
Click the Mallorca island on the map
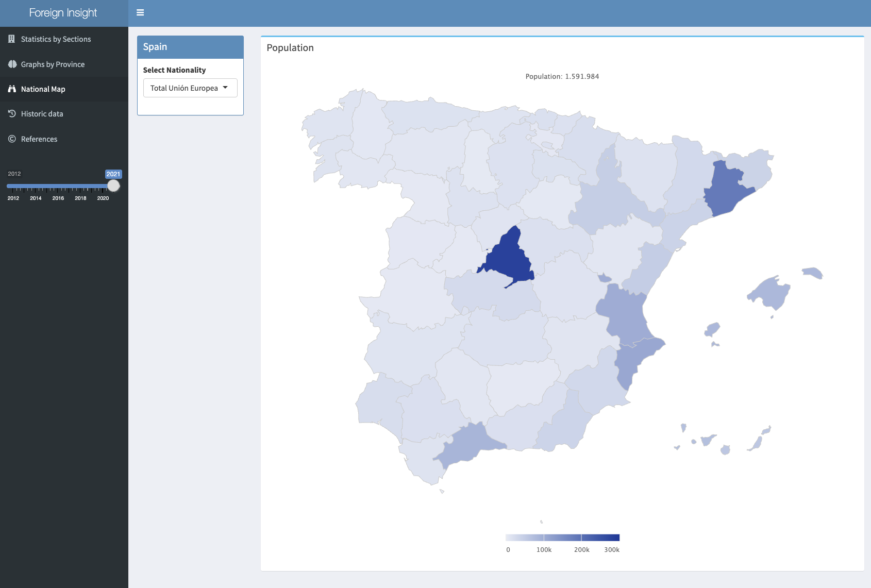770,293
